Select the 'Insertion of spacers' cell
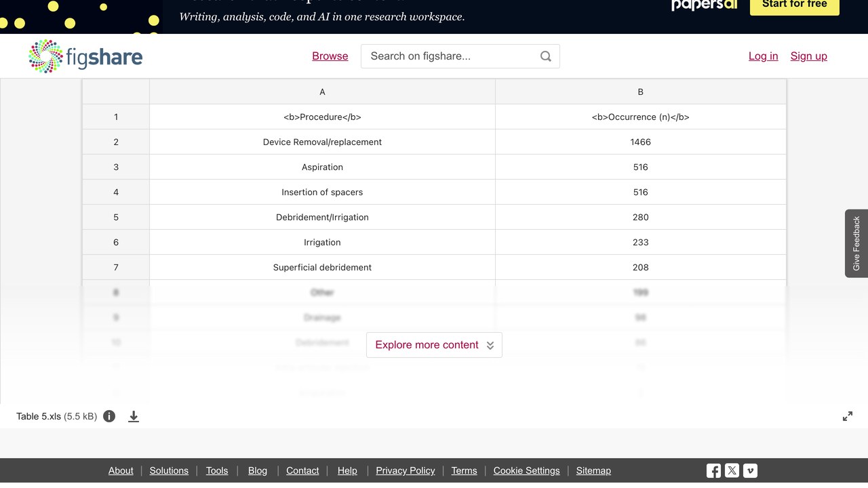The height and width of the screenshot is (488, 868). click(x=322, y=192)
